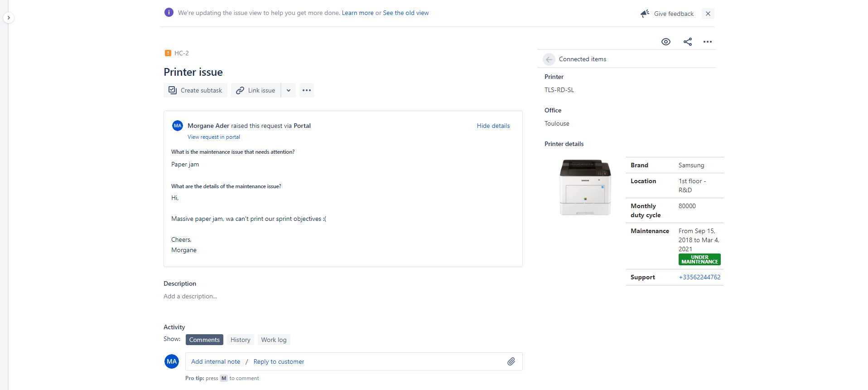Switch to the History activity tab
Screen dimensions: 868x390
240,340
